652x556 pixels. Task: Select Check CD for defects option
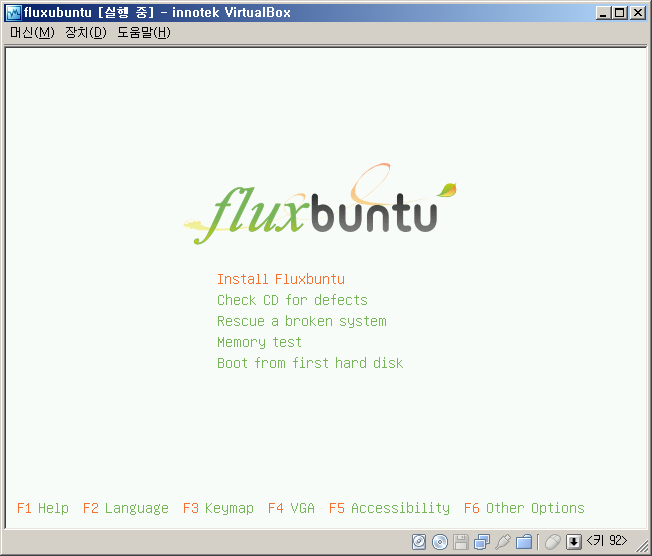[292, 300]
